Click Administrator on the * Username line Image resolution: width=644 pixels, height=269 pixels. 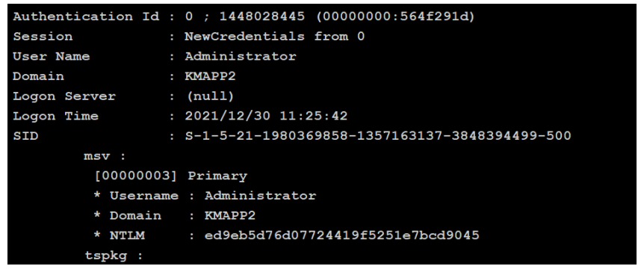[261, 196]
